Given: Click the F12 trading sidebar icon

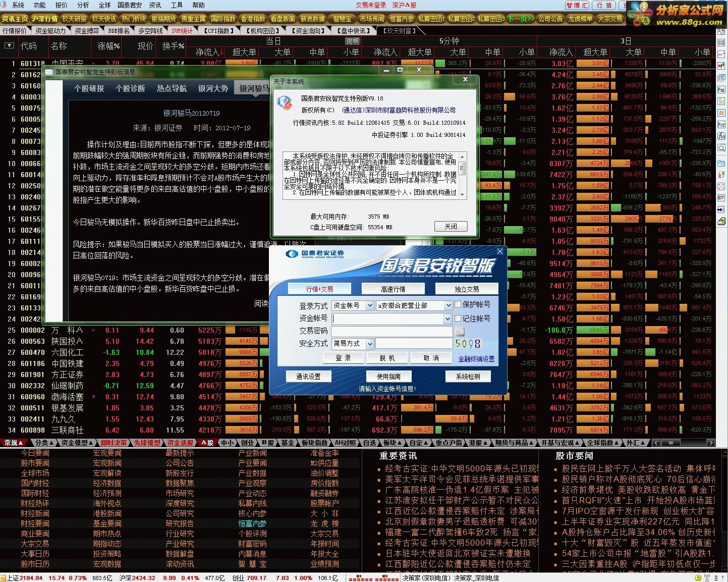Looking at the screenshot, I should [721, 124].
